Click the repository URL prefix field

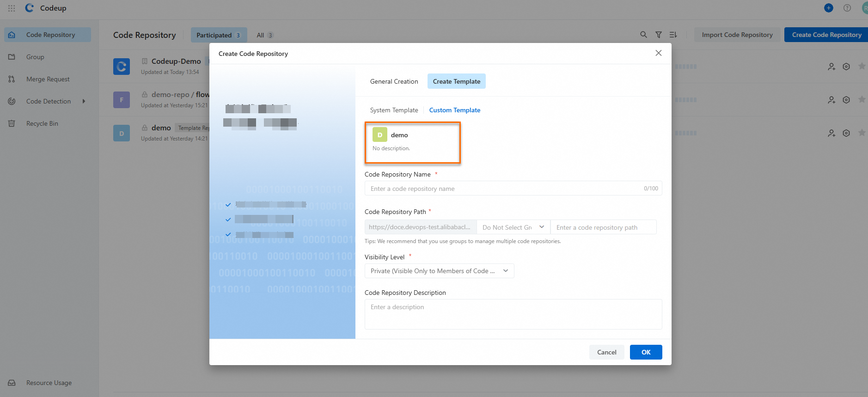(x=421, y=227)
